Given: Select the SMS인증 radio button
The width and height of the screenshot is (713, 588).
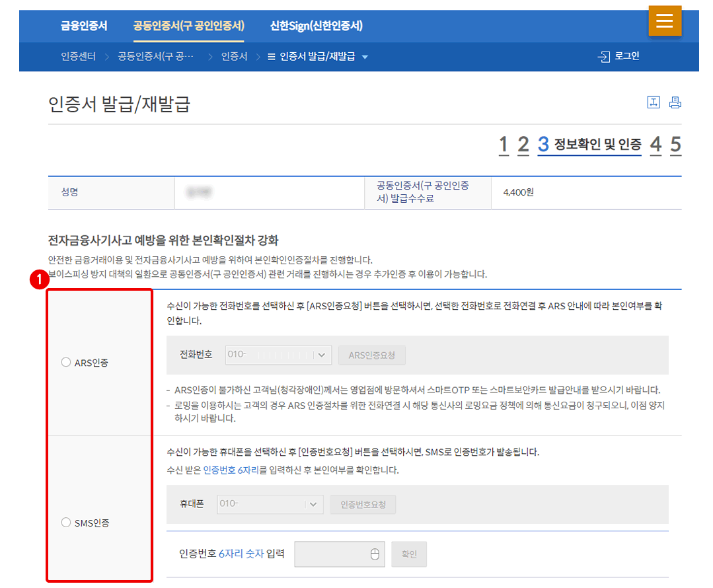Looking at the screenshot, I should (x=66, y=522).
